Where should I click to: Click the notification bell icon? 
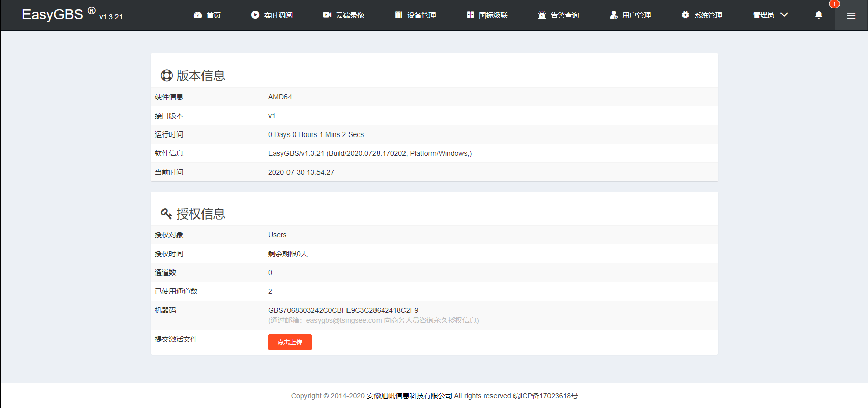819,15
